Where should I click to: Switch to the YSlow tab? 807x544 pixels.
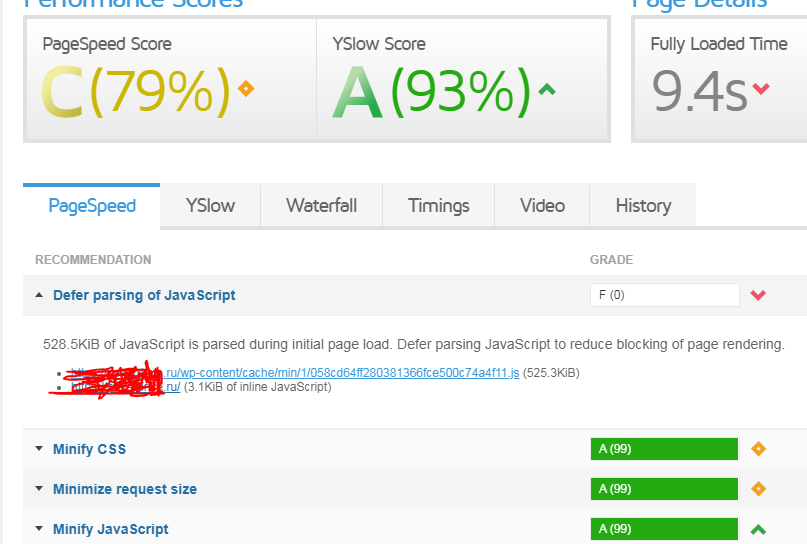210,205
